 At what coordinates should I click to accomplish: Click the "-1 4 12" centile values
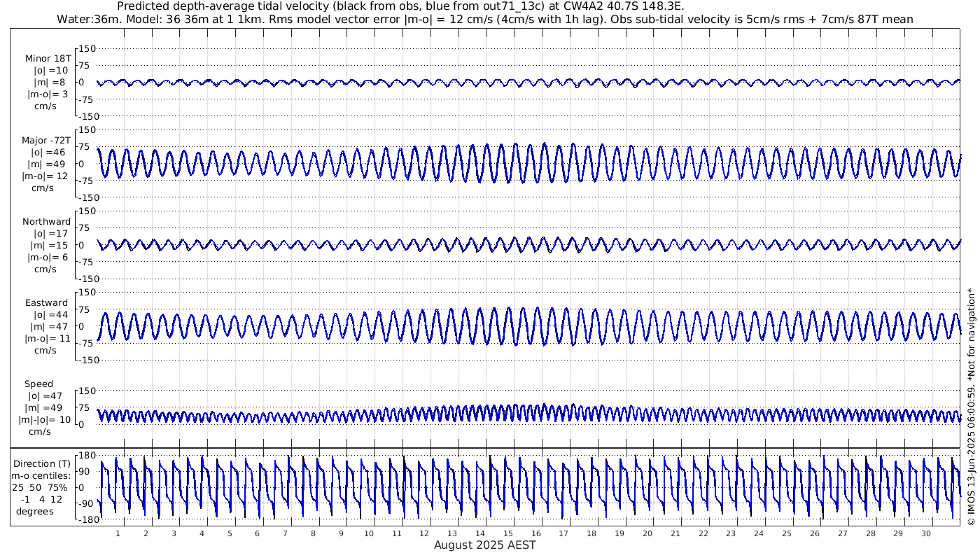click(x=43, y=499)
